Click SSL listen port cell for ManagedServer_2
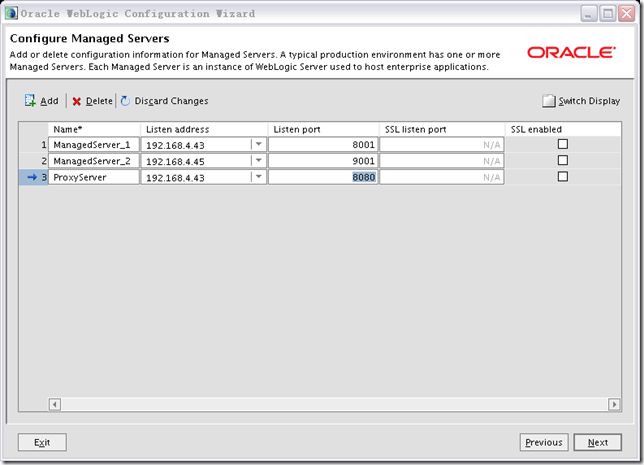Viewport: 644px width, 465px height. click(442, 161)
